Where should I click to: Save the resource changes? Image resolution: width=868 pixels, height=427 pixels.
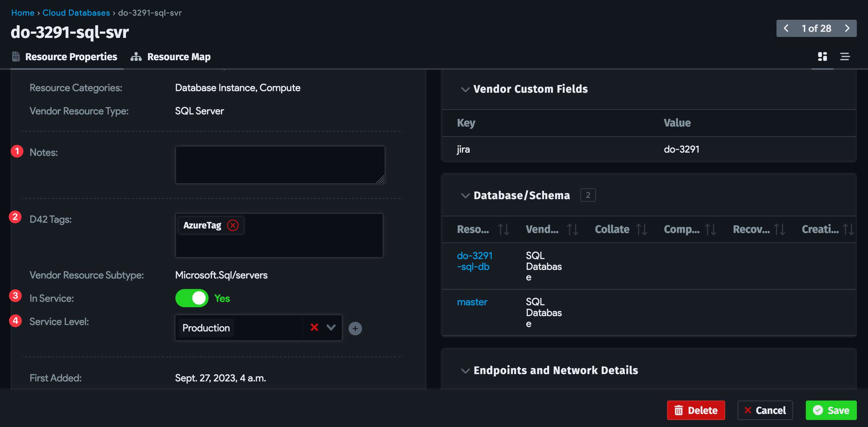(831, 410)
